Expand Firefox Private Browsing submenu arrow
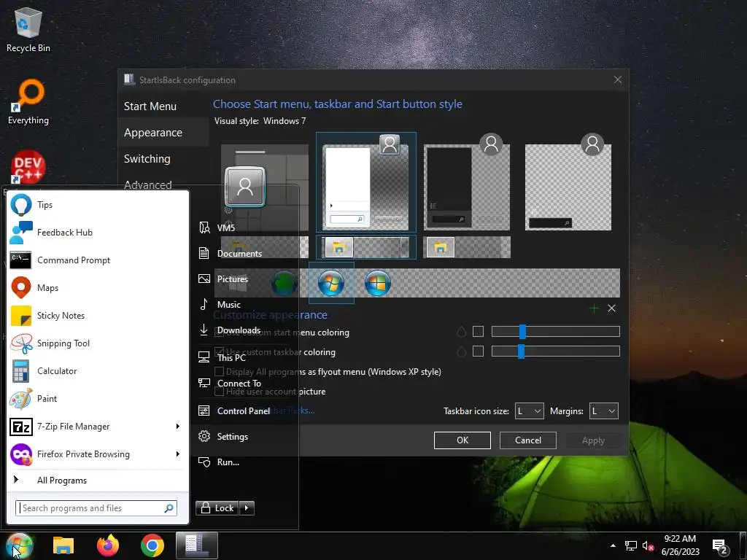 [x=178, y=454]
